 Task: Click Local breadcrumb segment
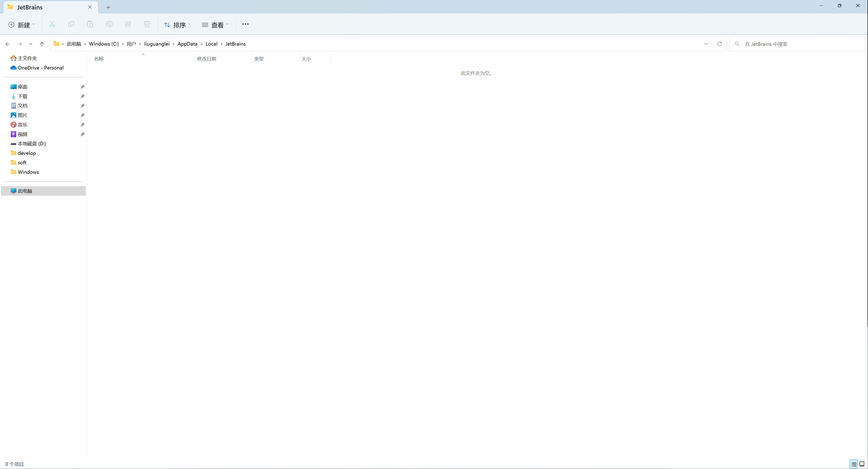click(x=211, y=44)
